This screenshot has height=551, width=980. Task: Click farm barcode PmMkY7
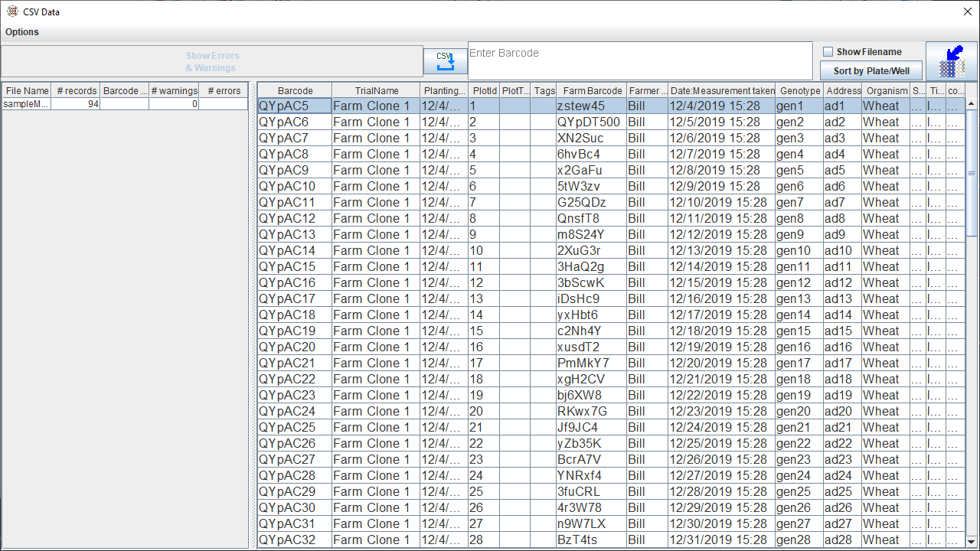592,363
